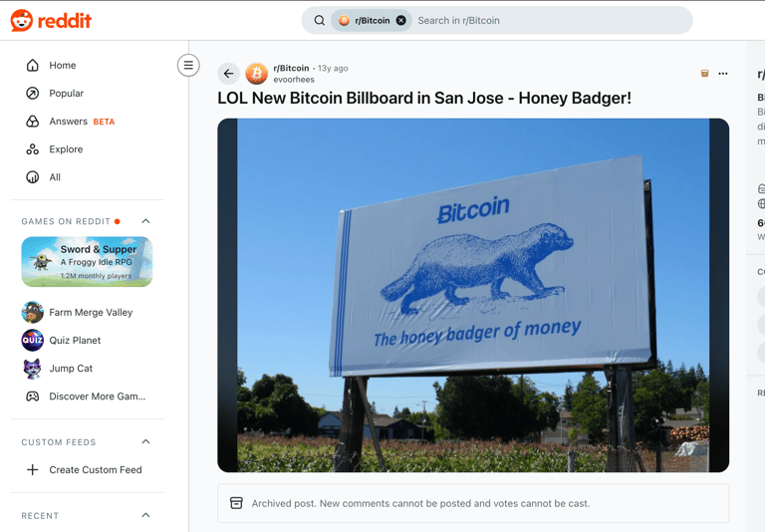Click the archive box icon in notice
This screenshot has width=765, height=532.
point(236,503)
